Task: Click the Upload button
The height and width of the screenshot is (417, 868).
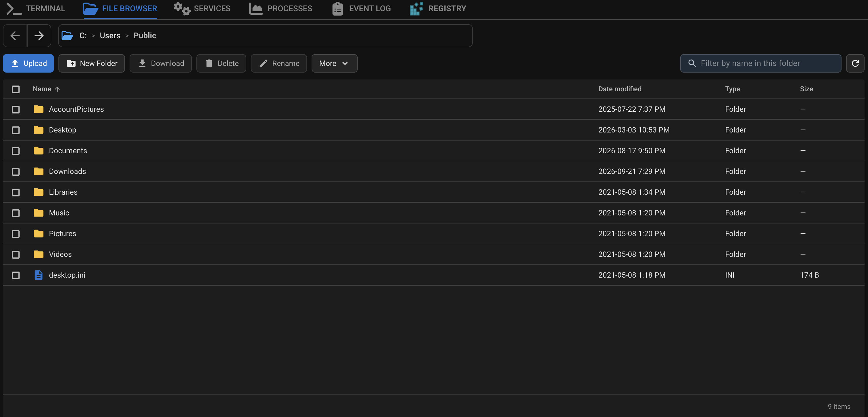Action: point(28,63)
